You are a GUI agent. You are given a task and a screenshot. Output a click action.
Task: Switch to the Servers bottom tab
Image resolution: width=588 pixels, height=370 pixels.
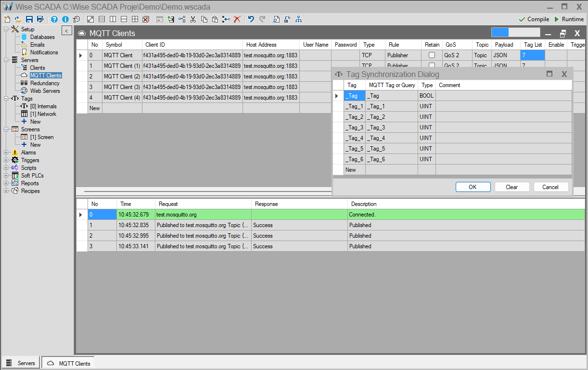click(21, 363)
